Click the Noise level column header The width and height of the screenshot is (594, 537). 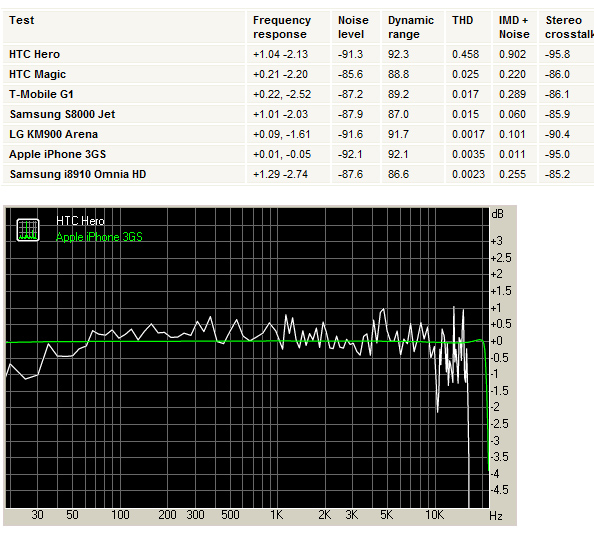click(x=353, y=27)
